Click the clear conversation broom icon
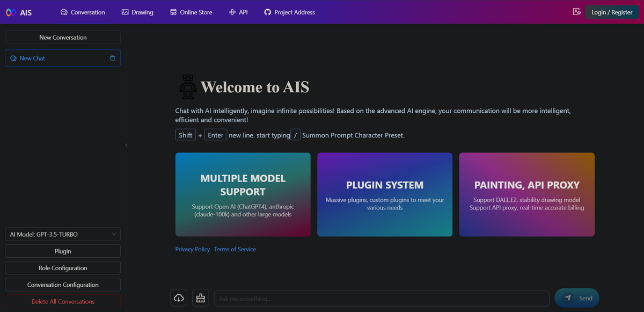Image resolution: width=644 pixels, height=312 pixels. [x=201, y=298]
